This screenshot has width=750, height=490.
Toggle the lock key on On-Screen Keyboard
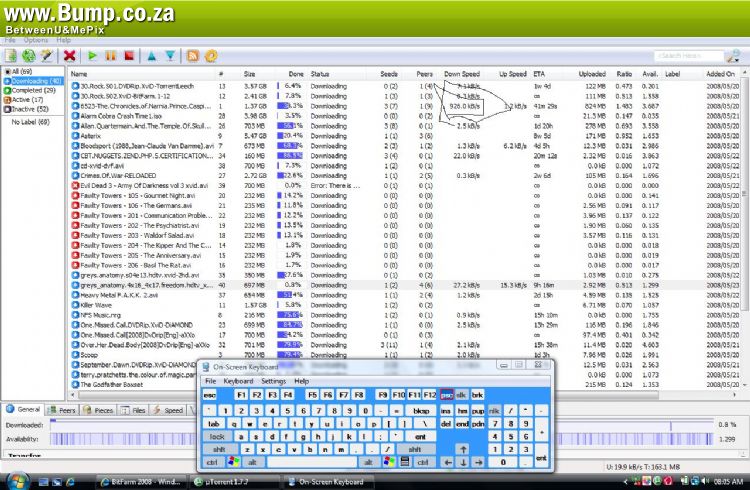pyautogui.click(x=216, y=436)
